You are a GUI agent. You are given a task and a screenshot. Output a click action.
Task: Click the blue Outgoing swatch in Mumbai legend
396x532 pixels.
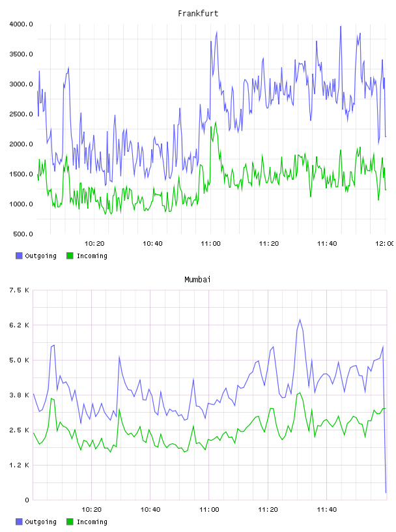pyautogui.click(x=19, y=522)
